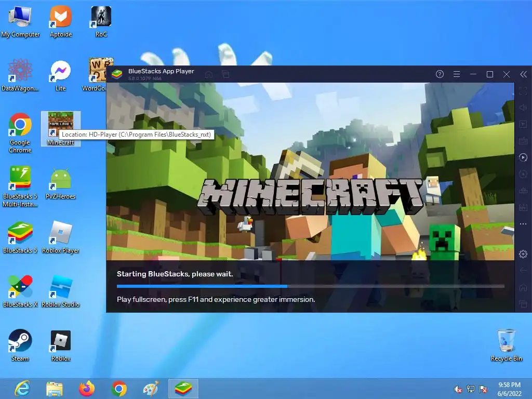Open BlueStacks settings gear icon
532x399 pixels.
(x=523, y=254)
